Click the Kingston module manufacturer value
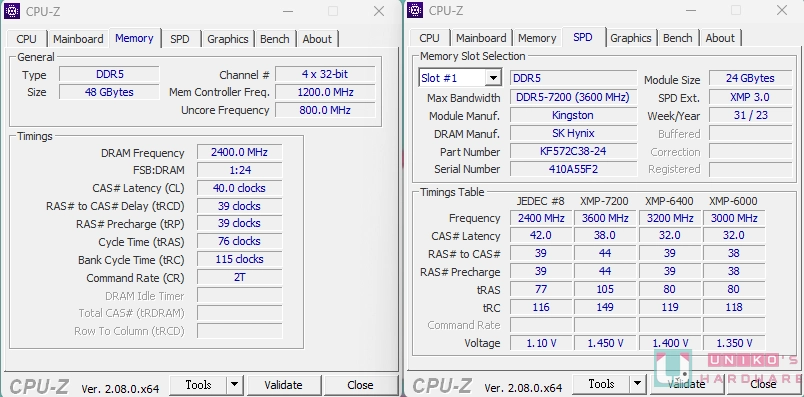 click(x=573, y=115)
